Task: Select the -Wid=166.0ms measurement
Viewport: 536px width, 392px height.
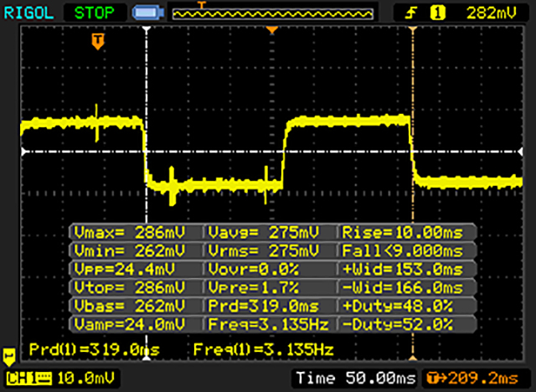Action: coord(402,288)
